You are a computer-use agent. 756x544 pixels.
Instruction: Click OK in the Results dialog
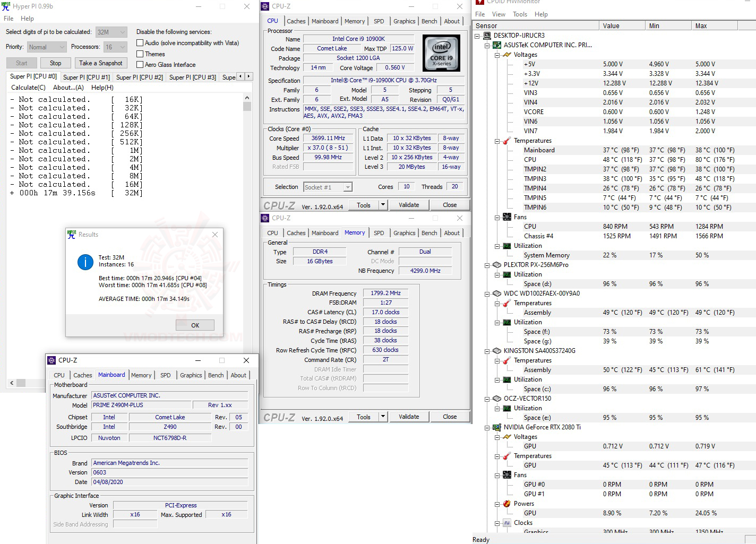point(195,325)
